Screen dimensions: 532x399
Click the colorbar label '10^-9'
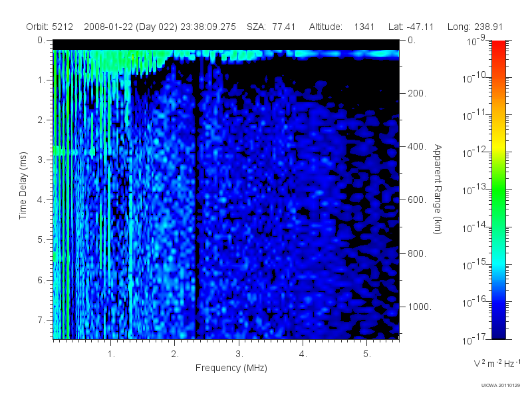476,41
